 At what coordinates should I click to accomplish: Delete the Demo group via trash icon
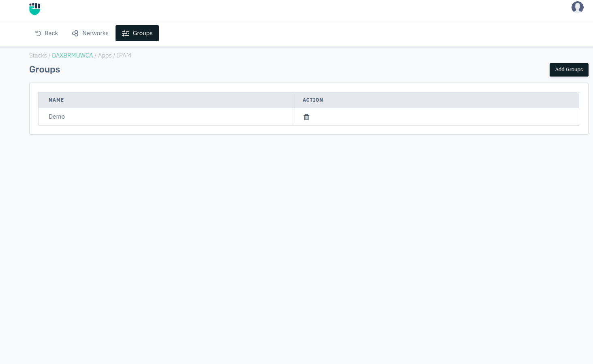[x=306, y=117]
